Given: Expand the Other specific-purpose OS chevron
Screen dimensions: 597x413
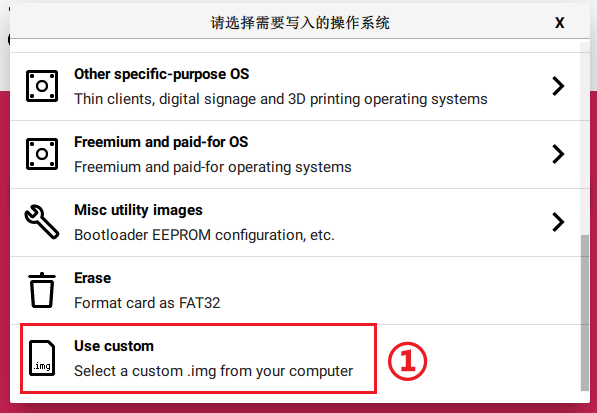Looking at the screenshot, I should coord(558,86).
